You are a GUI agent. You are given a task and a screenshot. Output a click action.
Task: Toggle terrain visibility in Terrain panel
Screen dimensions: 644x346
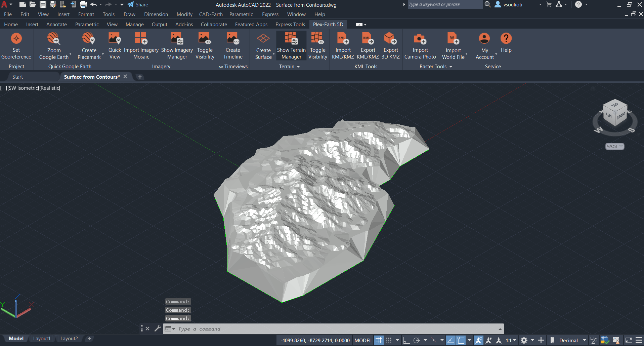pyautogui.click(x=317, y=46)
